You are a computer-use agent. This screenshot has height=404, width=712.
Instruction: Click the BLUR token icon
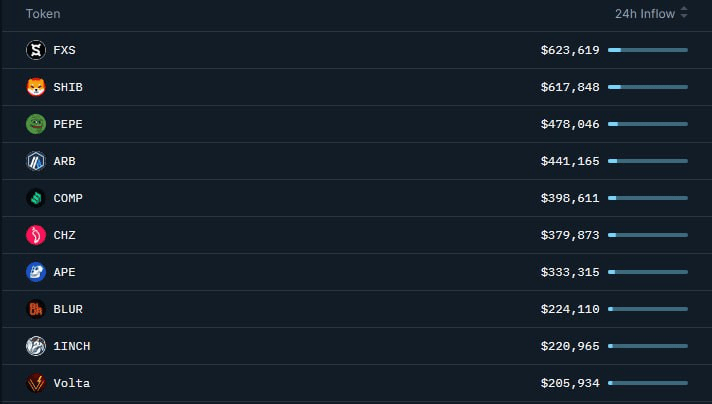click(x=36, y=309)
